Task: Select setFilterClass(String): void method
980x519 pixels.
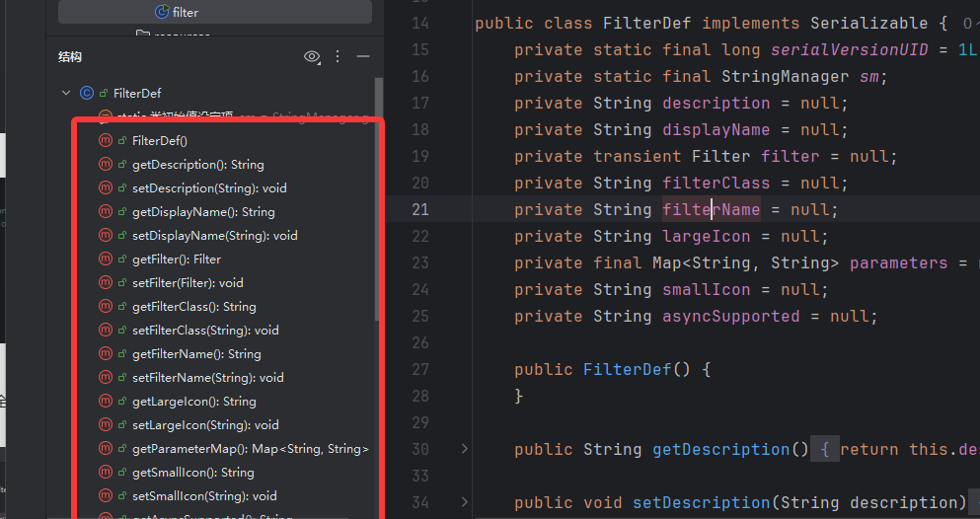Action: pos(204,331)
